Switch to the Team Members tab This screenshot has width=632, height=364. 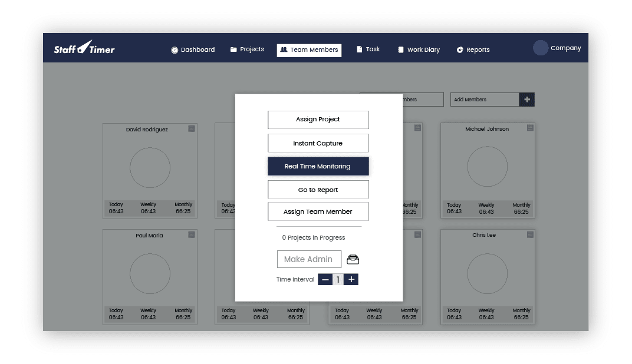(x=309, y=50)
